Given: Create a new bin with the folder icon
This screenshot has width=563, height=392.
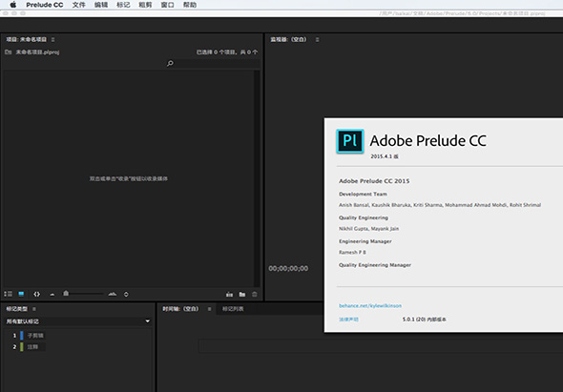Looking at the screenshot, I should (x=242, y=295).
